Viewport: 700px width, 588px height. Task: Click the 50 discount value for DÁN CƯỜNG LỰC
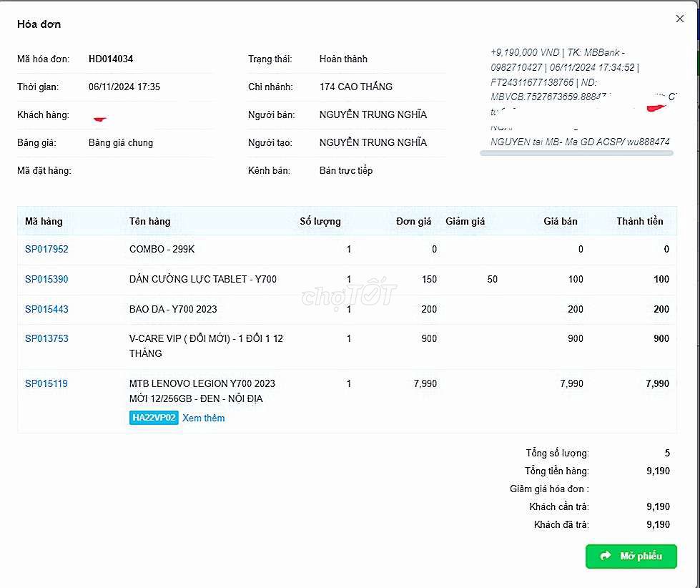click(492, 279)
